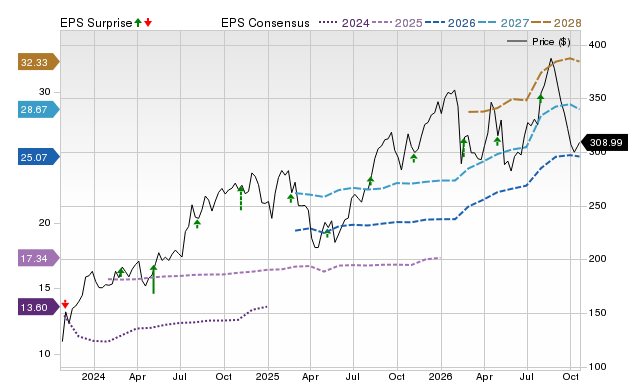Select the 2025 EPS consensus legend entry
Image resolution: width=640 pixels, height=382 pixels.
point(397,23)
